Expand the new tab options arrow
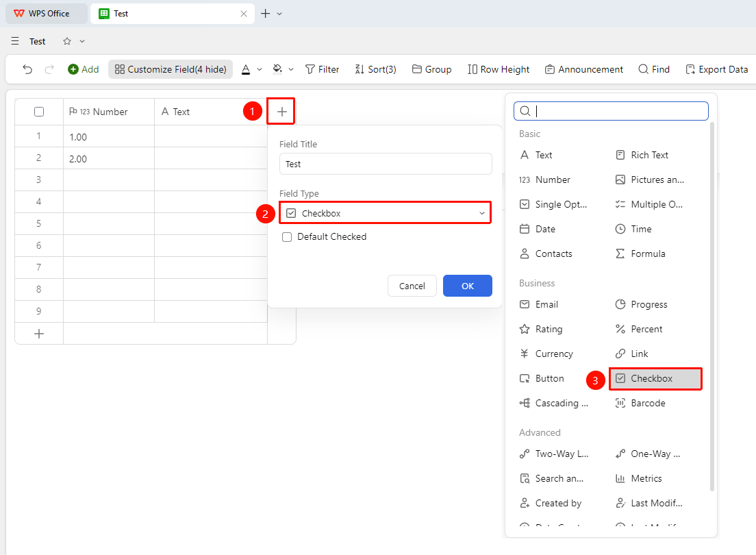 click(279, 14)
